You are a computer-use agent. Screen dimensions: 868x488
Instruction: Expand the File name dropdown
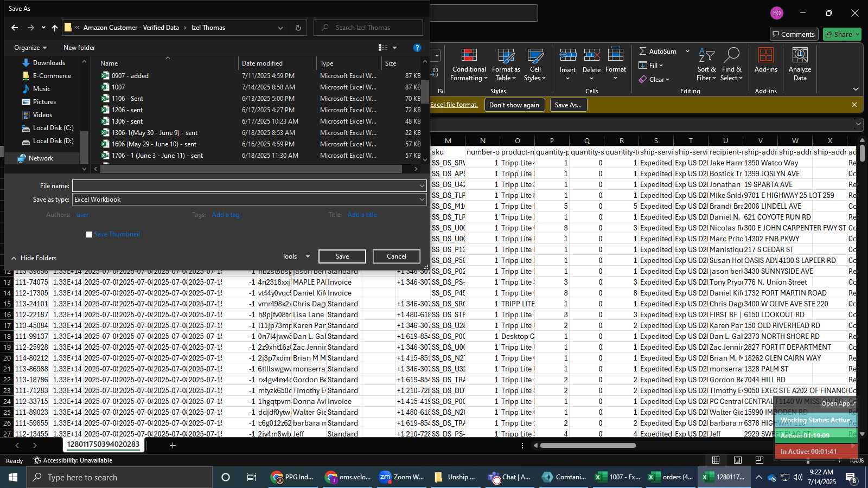click(x=422, y=186)
